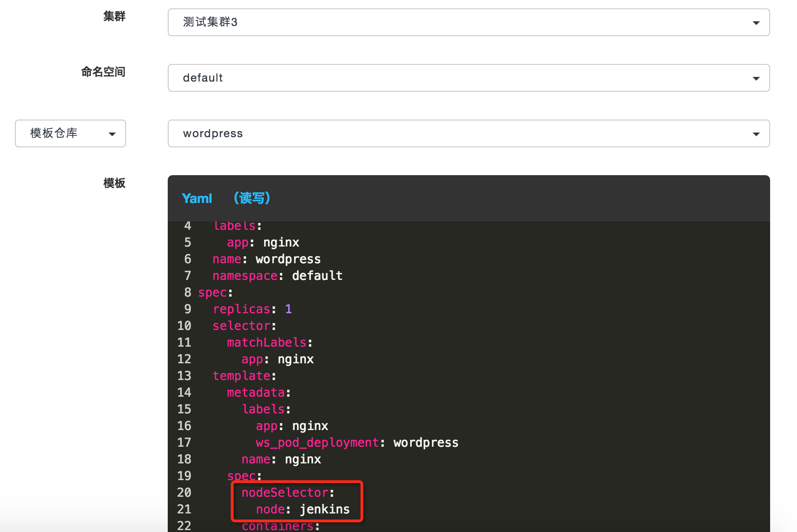Click the arrow icon in the wordpress field

[x=756, y=133]
